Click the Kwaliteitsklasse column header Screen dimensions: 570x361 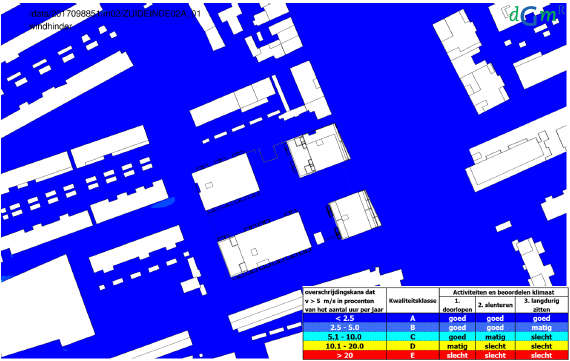(x=413, y=301)
